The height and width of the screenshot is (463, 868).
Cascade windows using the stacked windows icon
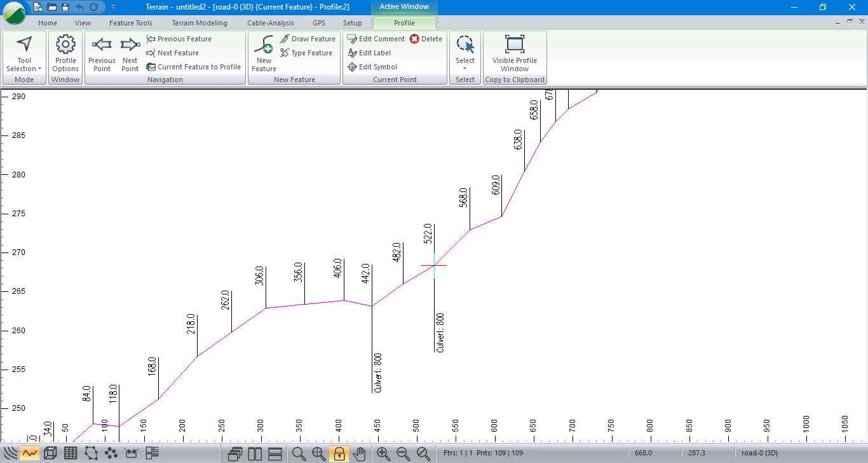pyautogui.click(x=235, y=454)
